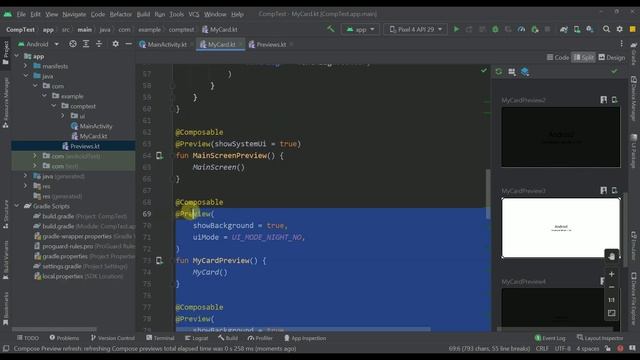Select the MyCardPreview3 white preview thumbnail

coord(561,228)
